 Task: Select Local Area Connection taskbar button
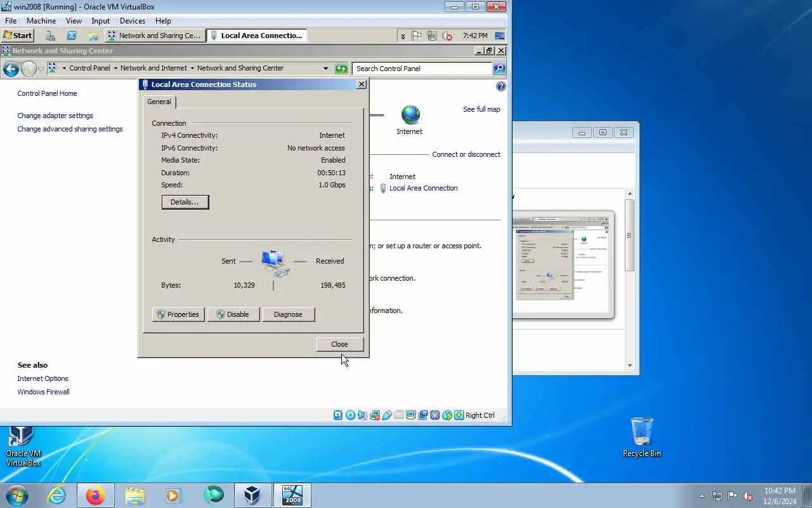click(258, 36)
